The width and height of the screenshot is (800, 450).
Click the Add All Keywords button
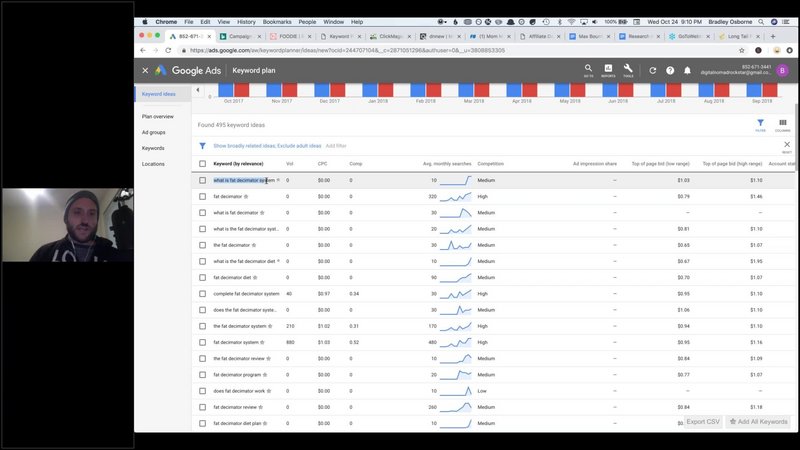click(x=758, y=422)
